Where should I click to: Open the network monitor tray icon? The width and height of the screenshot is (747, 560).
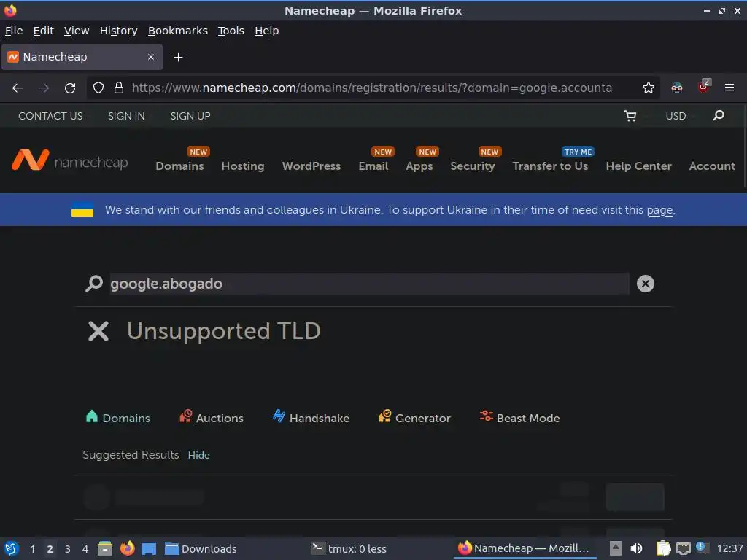pyautogui.click(x=683, y=548)
